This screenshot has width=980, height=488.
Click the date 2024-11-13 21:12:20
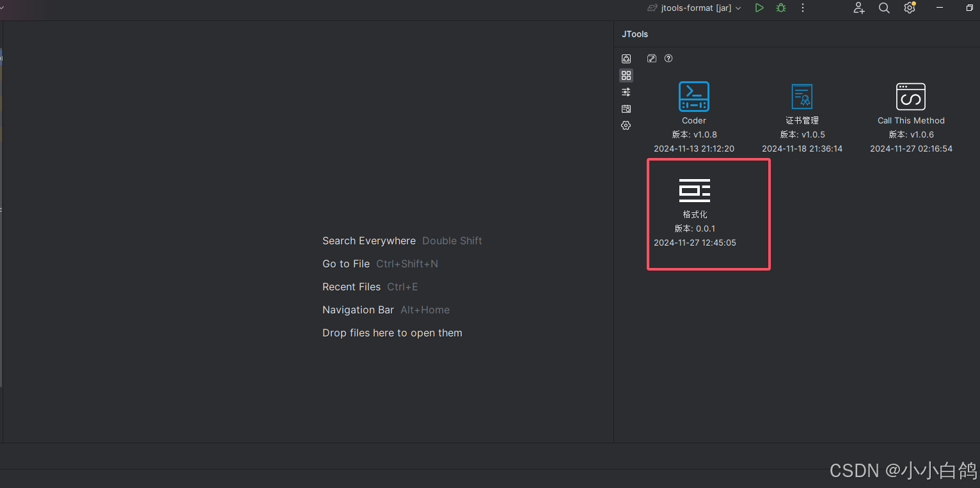tap(694, 148)
